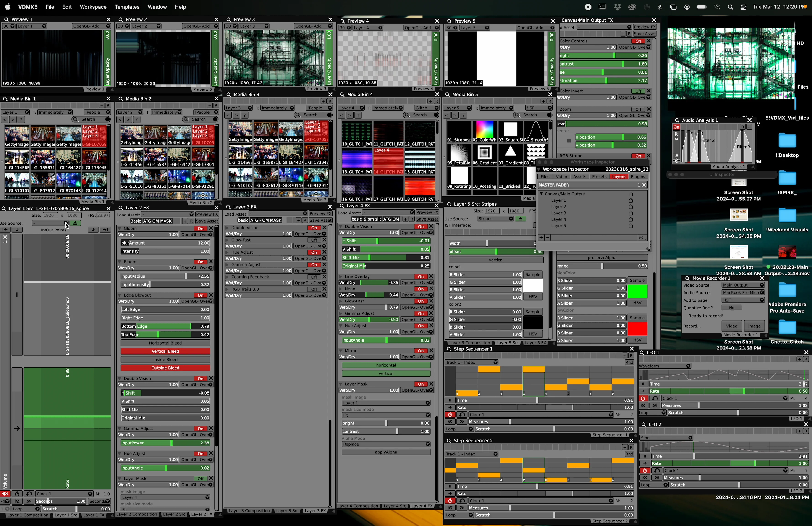Toggle Quantize Rec No button in Movie Recorder
Screen dimensions: 812x526
pyautogui.click(x=731, y=308)
